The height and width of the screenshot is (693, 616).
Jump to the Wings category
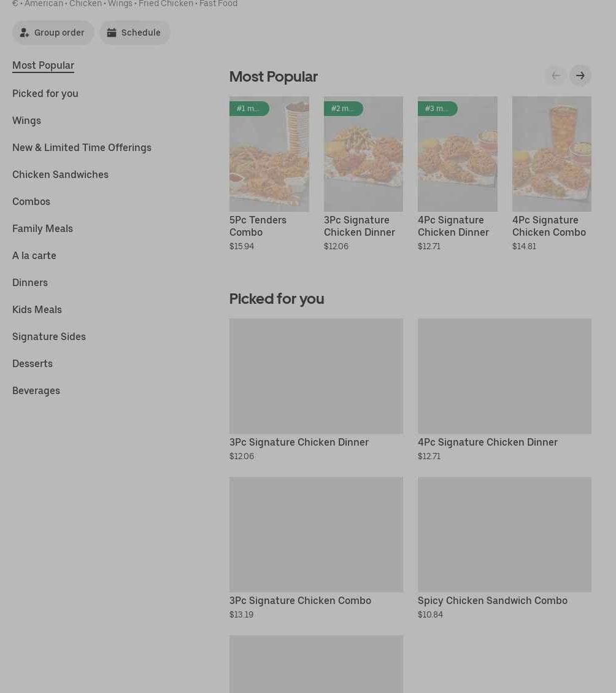pyautogui.click(x=26, y=120)
